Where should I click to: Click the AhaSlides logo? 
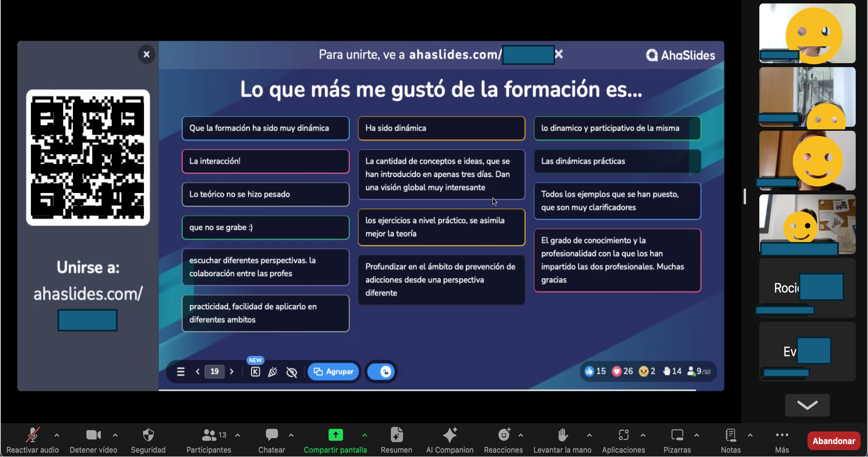tap(681, 55)
